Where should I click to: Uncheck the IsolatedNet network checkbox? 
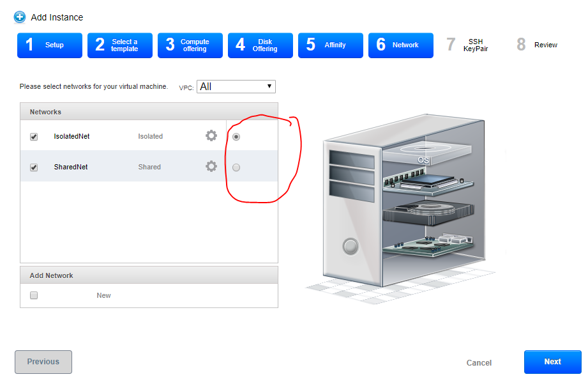(34, 137)
